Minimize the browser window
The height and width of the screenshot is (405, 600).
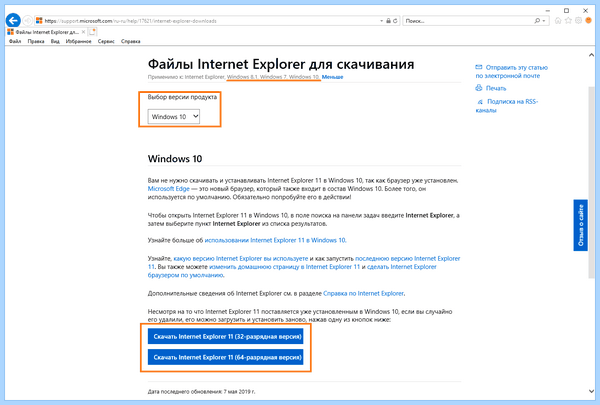548,10
